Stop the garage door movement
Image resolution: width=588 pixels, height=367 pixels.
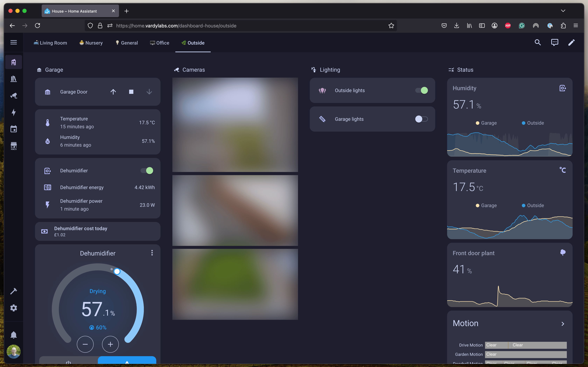pyautogui.click(x=131, y=92)
